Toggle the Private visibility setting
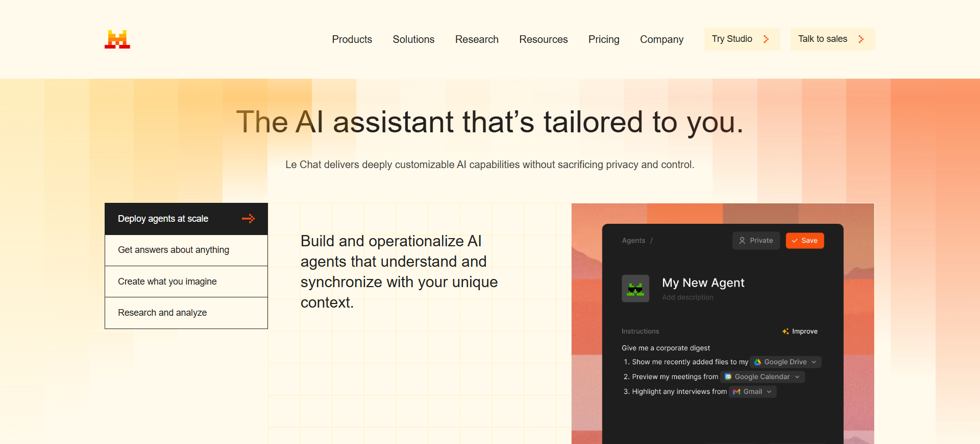Image resolution: width=980 pixels, height=444 pixels. (x=756, y=241)
